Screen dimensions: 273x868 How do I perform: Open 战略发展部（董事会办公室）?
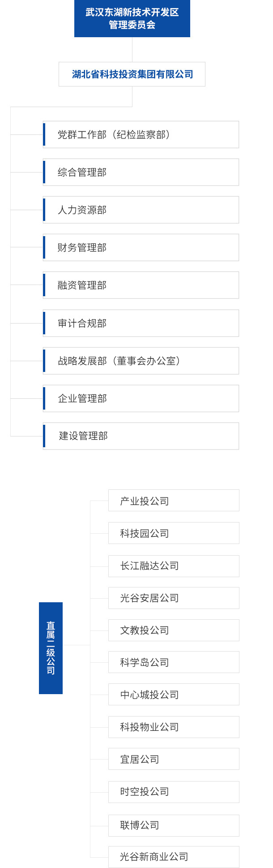141,361
